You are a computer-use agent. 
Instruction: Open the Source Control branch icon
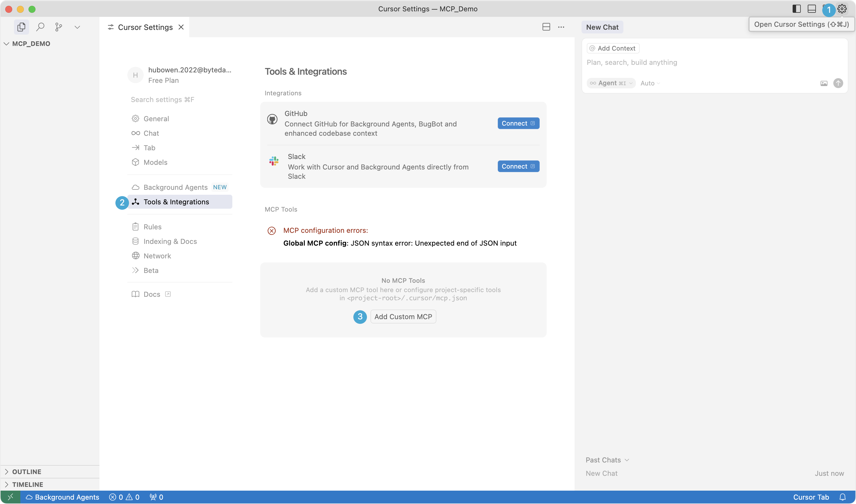(x=58, y=27)
